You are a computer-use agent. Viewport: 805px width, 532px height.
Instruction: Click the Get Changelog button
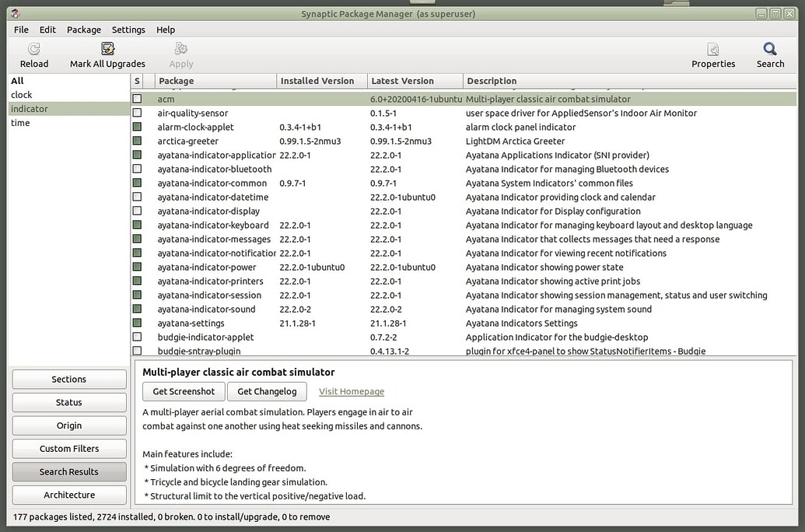267,391
